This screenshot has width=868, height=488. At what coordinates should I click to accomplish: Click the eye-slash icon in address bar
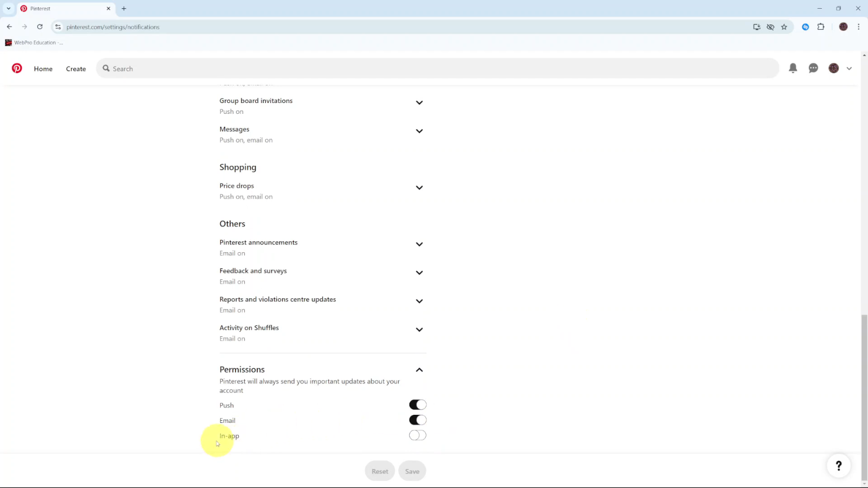[x=770, y=27]
